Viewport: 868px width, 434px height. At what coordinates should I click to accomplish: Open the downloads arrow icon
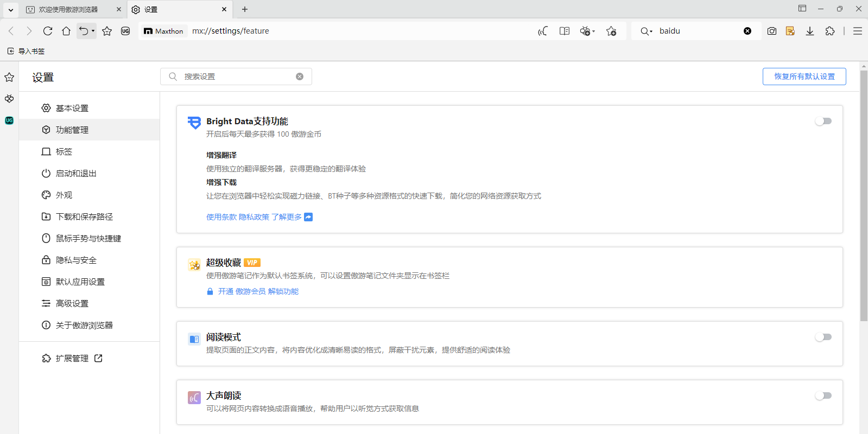click(809, 31)
